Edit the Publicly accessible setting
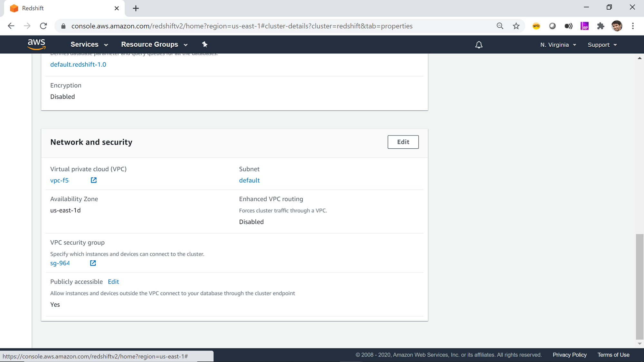 113,282
